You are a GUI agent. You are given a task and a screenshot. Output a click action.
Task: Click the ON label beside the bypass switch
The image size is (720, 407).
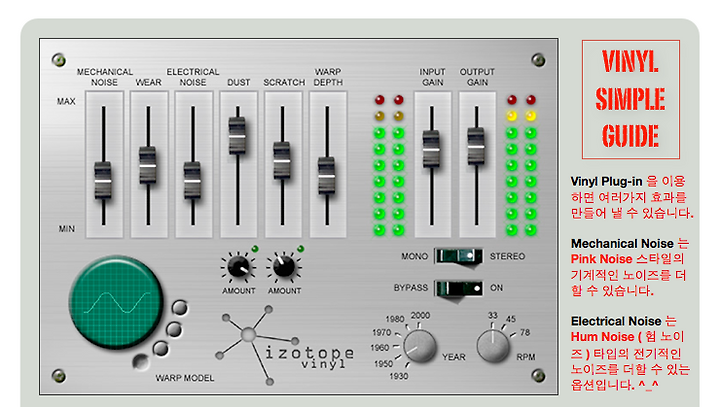496,288
